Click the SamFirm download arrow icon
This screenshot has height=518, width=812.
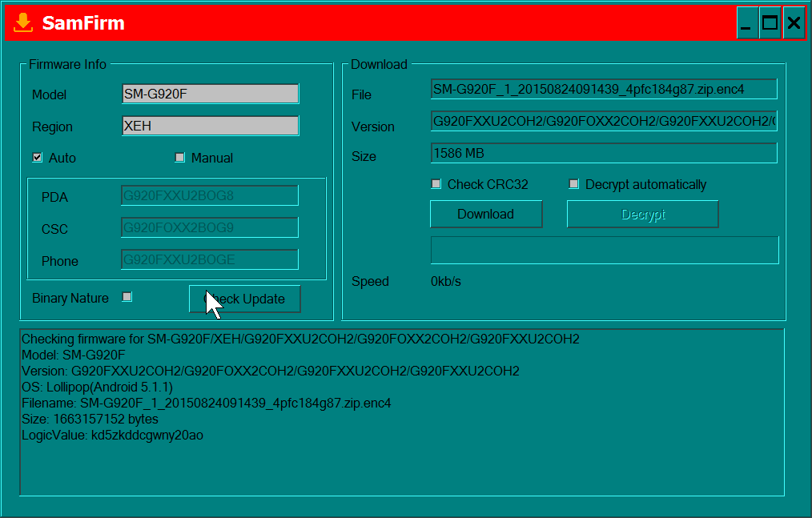[x=22, y=22]
